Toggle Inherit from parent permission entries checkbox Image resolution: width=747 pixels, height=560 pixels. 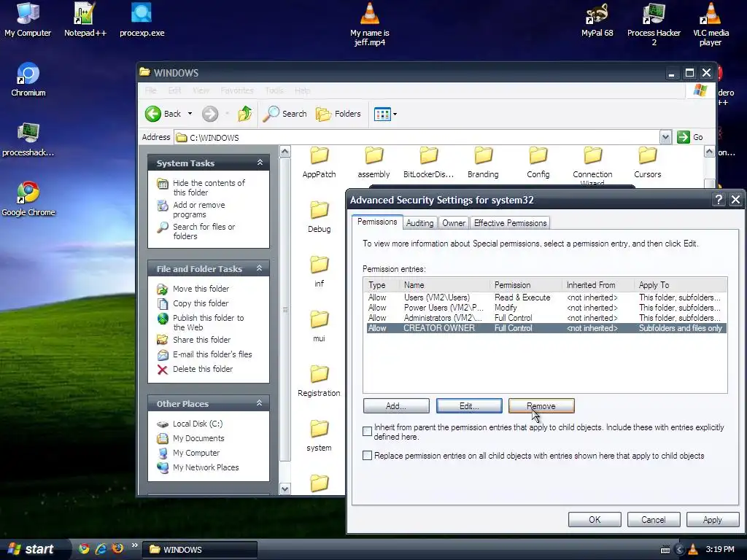click(367, 432)
